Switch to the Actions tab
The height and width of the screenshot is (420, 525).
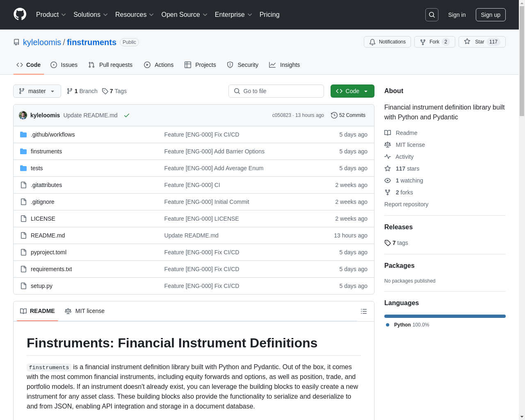coord(159,65)
